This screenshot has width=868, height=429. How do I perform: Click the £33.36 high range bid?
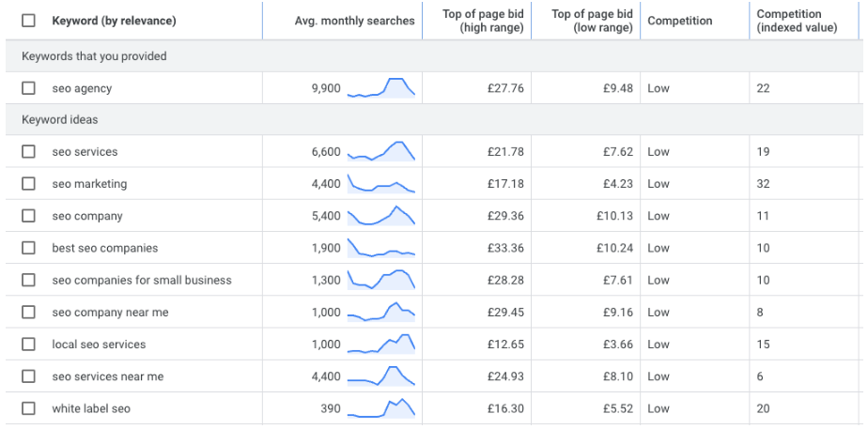(x=505, y=248)
